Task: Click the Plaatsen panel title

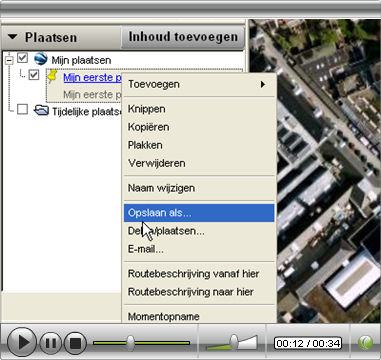Action: point(51,37)
